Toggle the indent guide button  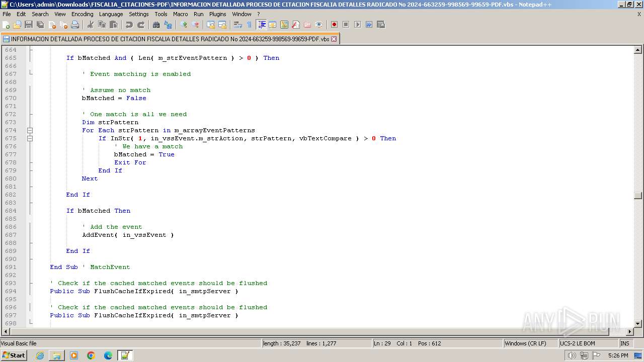pos(261,25)
